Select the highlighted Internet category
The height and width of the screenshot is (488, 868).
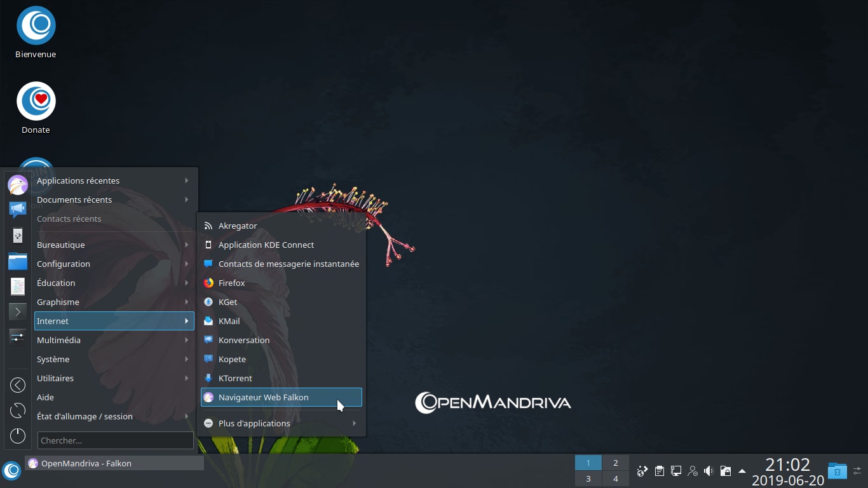click(x=114, y=321)
